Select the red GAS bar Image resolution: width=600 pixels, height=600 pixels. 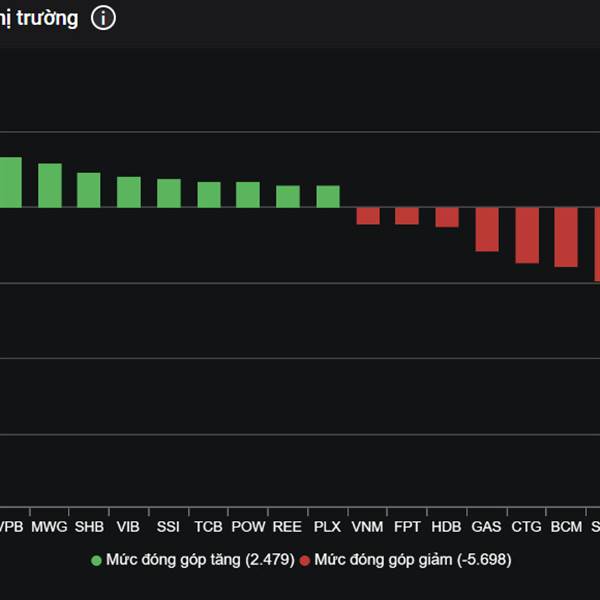click(x=487, y=229)
